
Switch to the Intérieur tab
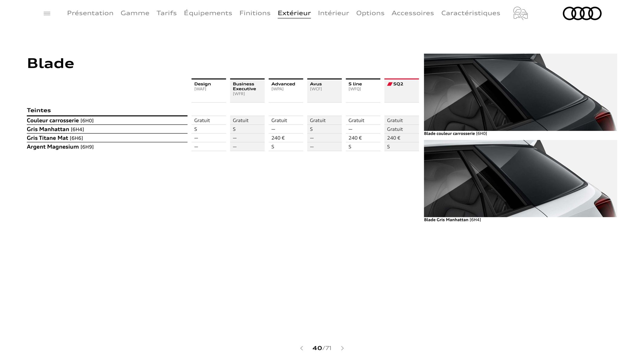[x=333, y=13]
